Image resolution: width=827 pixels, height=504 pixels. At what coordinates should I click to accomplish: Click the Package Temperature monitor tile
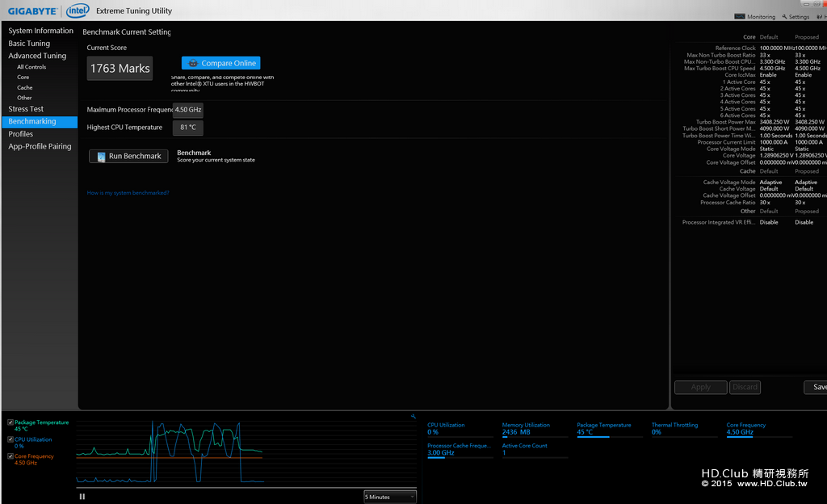click(610, 429)
